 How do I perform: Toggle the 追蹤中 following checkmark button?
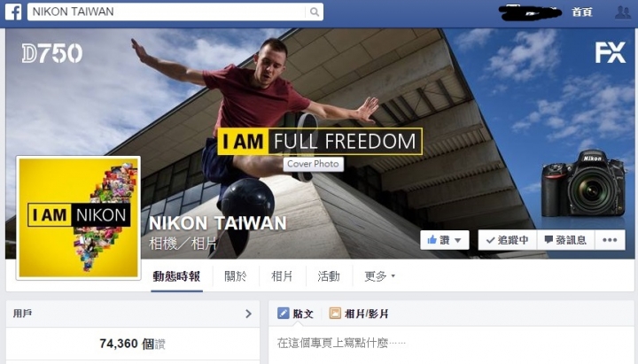[508, 240]
